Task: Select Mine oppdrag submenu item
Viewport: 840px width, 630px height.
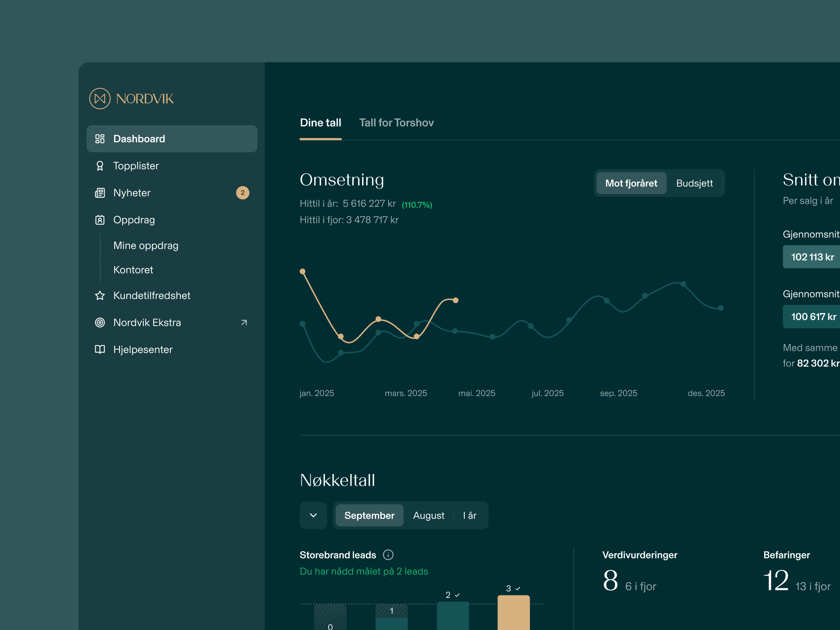Action: pyautogui.click(x=146, y=246)
